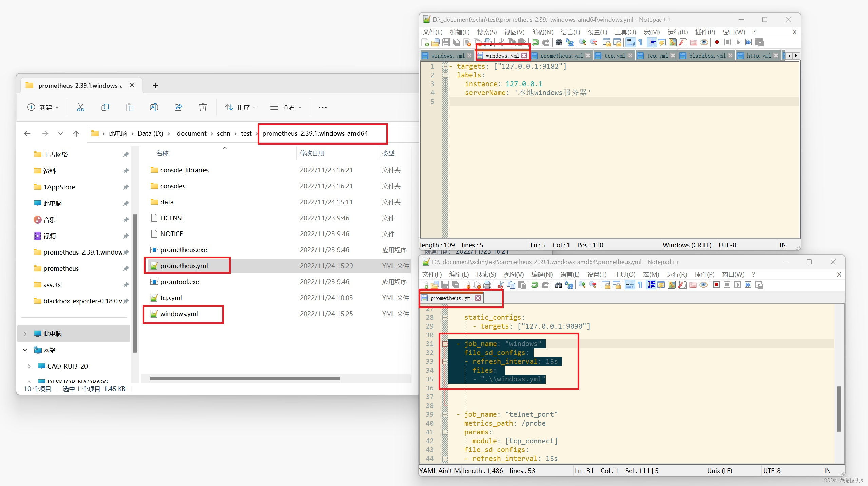Click Undo icon in windows.yml Notepad++ toolbar
The width and height of the screenshot is (868, 486).
[536, 42]
